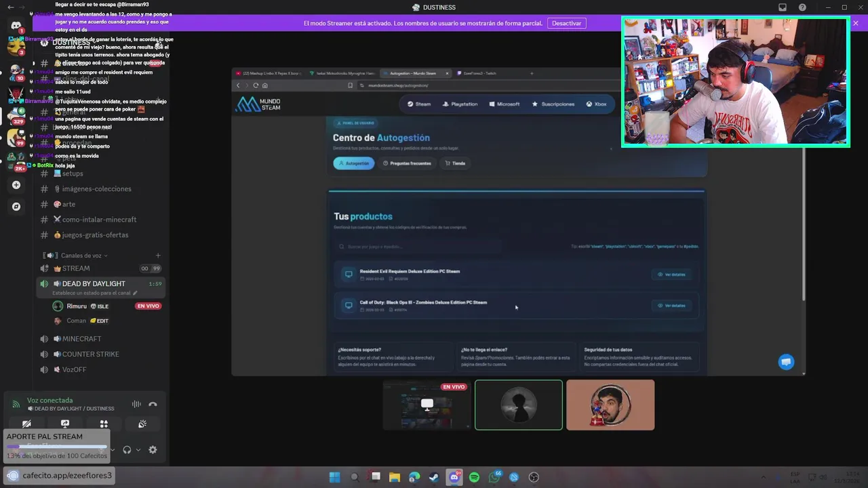The image size is (868, 488).
Task: Select the participant tile with bearded avatar
Action: (x=610, y=405)
